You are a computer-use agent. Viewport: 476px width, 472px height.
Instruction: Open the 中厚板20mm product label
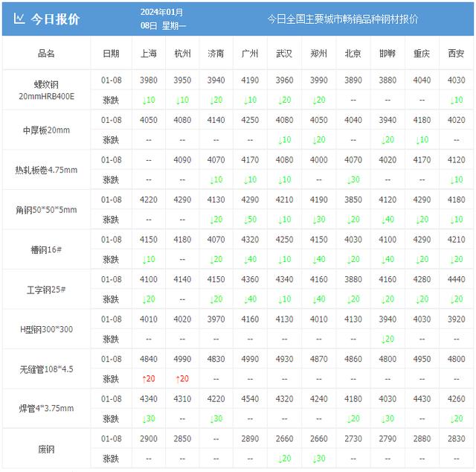pyautogui.click(x=46, y=130)
